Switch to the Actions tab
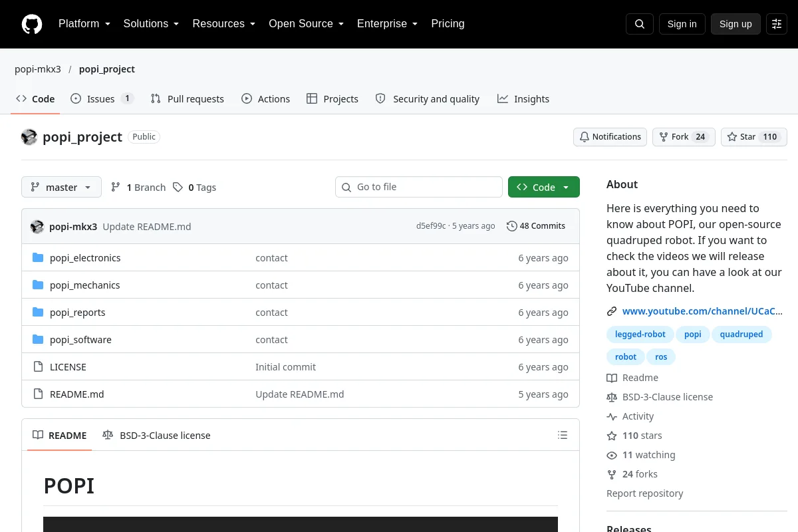 pos(265,99)
